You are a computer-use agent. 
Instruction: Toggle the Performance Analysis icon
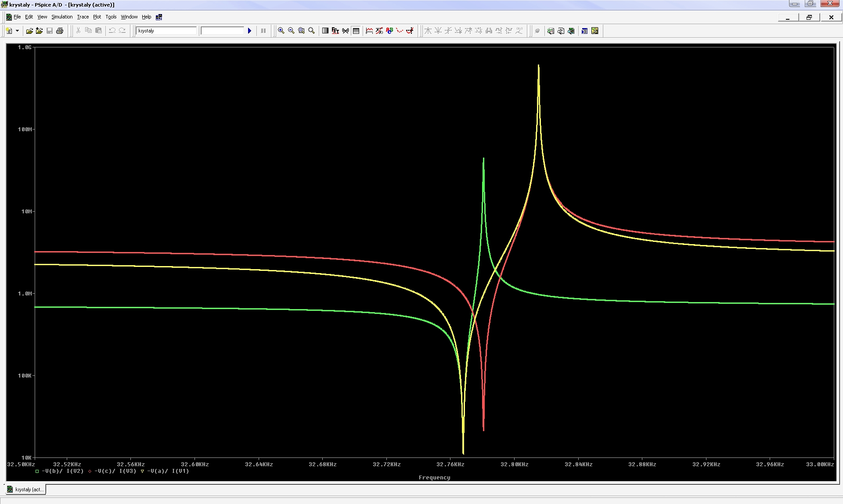(x=346, y=31)
